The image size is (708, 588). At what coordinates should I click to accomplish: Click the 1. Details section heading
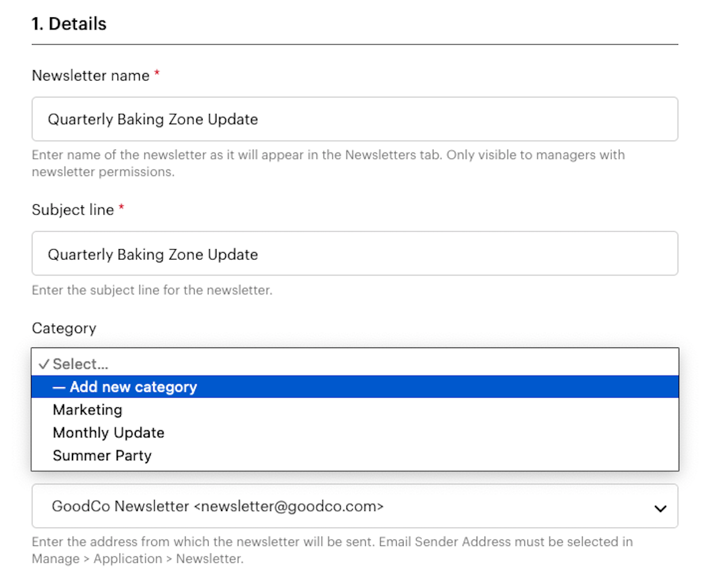(x=69, y=24)
